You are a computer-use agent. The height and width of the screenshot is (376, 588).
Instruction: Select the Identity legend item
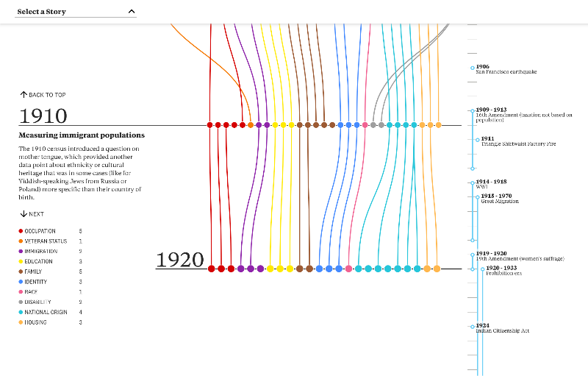tap(36, 282)
